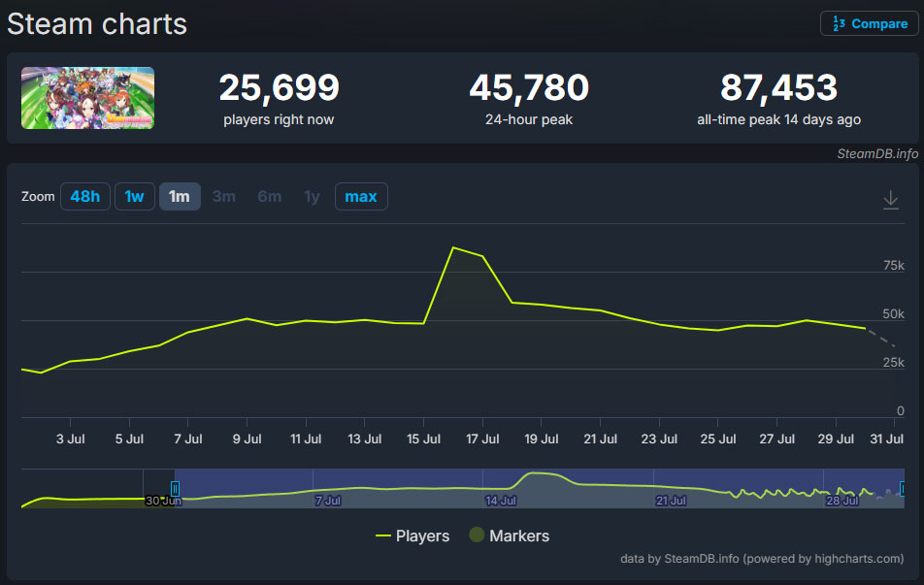Select the 3m zoom range
Viewport: 924px width, 585px height.
pyautogui.click(x=224, y=197)
